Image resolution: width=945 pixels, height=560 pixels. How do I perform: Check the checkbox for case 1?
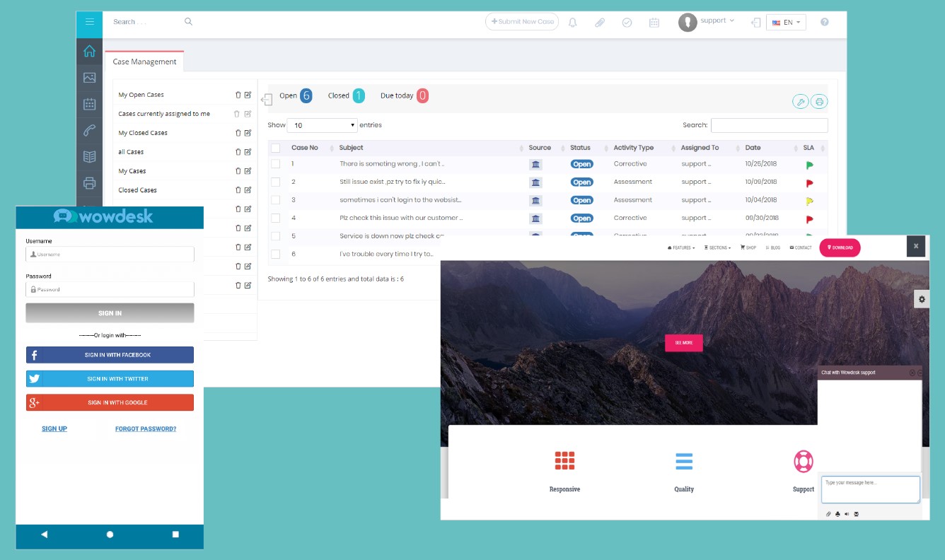tap(276, 164)
